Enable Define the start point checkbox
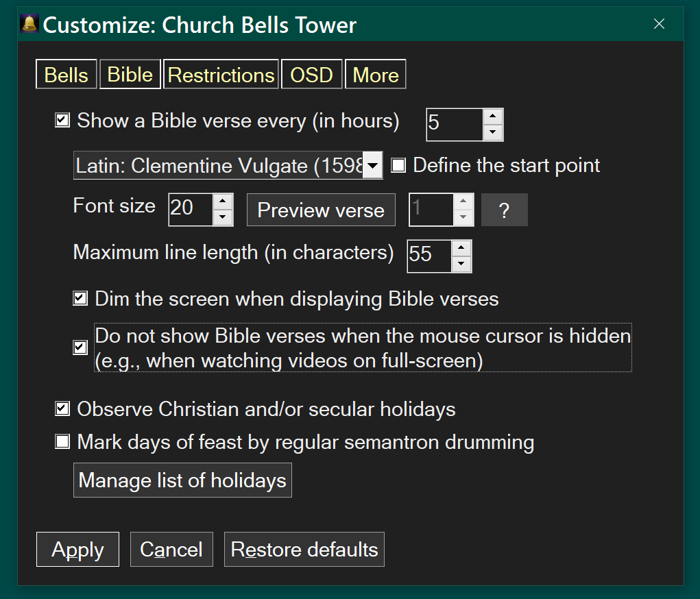Screen dimensions: 700x599 point(398,165)
